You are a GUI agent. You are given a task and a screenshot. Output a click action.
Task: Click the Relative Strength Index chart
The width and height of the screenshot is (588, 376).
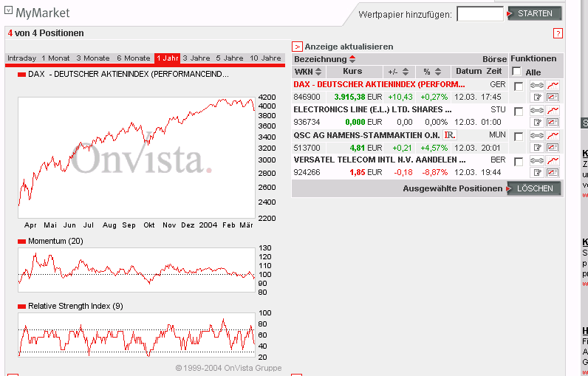pyautogui.click(x=137, y=335)
